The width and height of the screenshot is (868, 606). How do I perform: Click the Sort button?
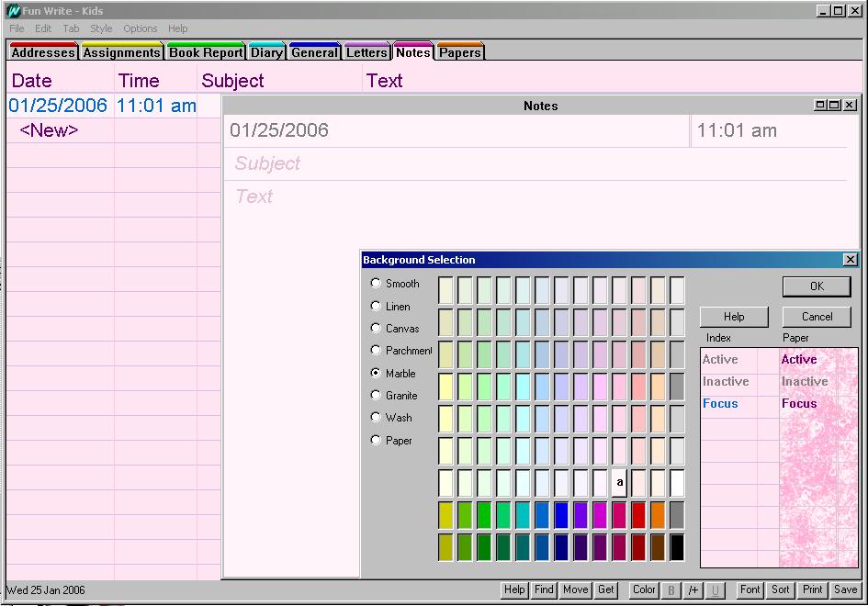[x=781, y=590]
